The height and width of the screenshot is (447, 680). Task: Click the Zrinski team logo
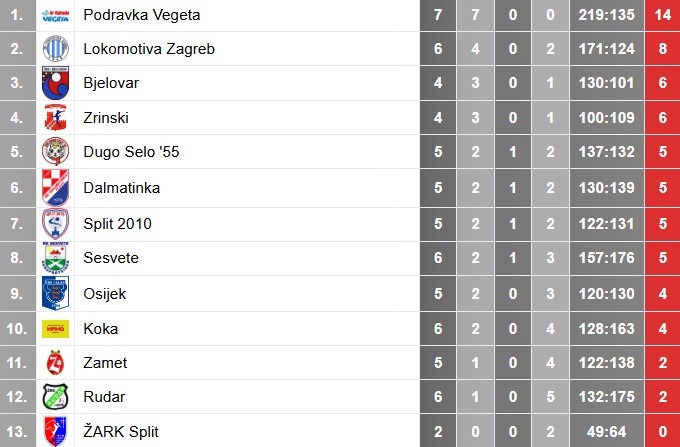(x=54, y=118)
